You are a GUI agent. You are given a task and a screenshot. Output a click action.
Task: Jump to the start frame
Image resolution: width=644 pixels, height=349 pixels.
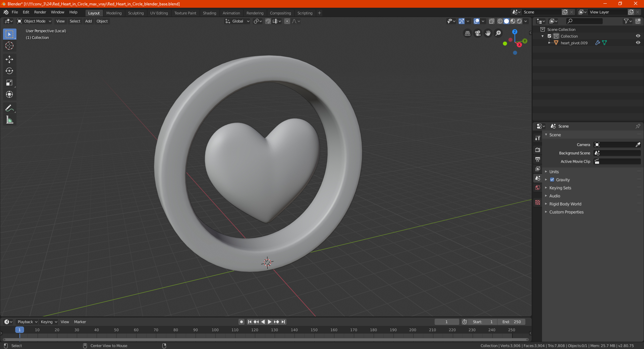(x=250, y=322)
